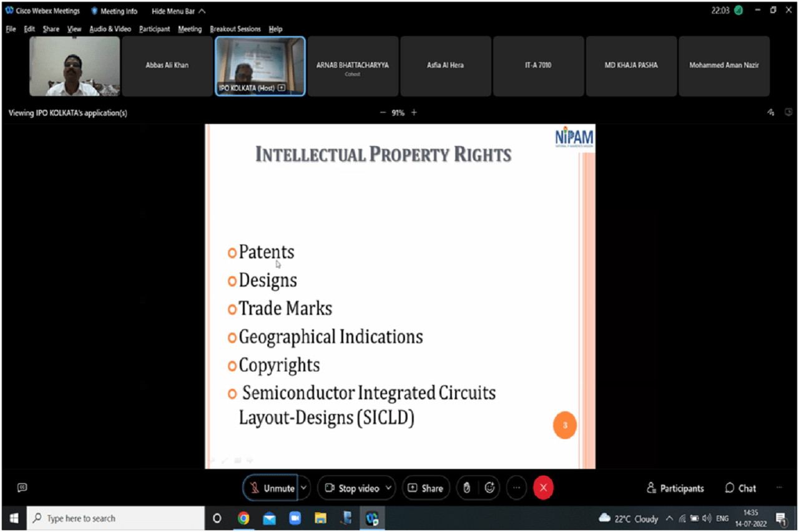This screenshot has width=799, height=532.
Task: Click the red leave meeting button
Action: pos(543,488)
